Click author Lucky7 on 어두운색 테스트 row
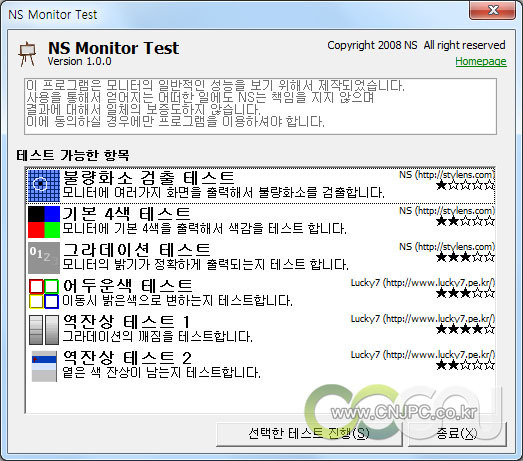523x461 pixels. coord(423,283)
